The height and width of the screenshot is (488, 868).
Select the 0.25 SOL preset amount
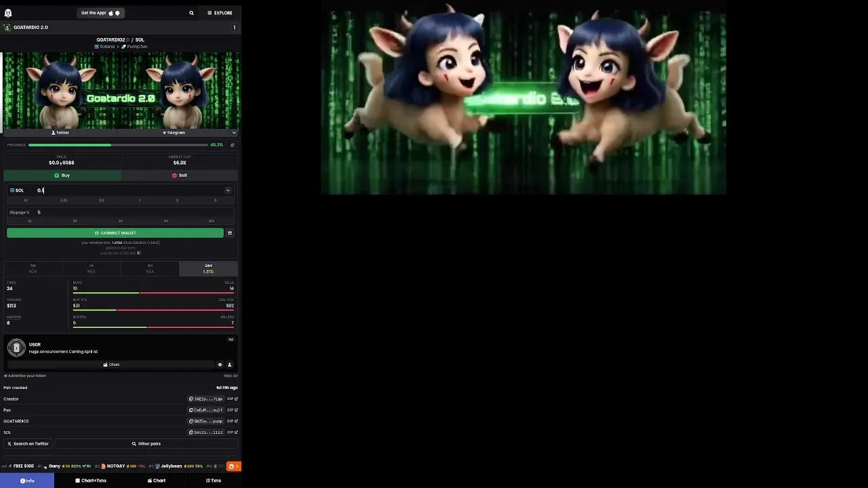[x=64, y=201]
